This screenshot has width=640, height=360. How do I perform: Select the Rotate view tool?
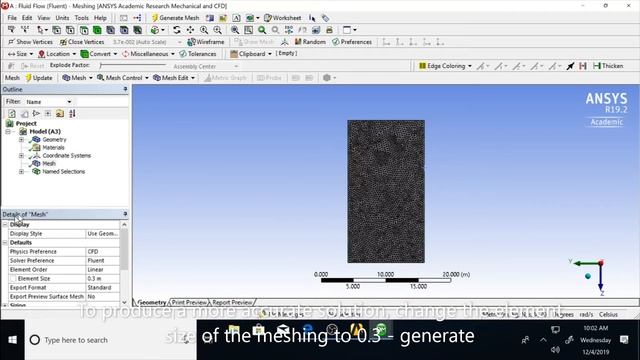point(176,30)
